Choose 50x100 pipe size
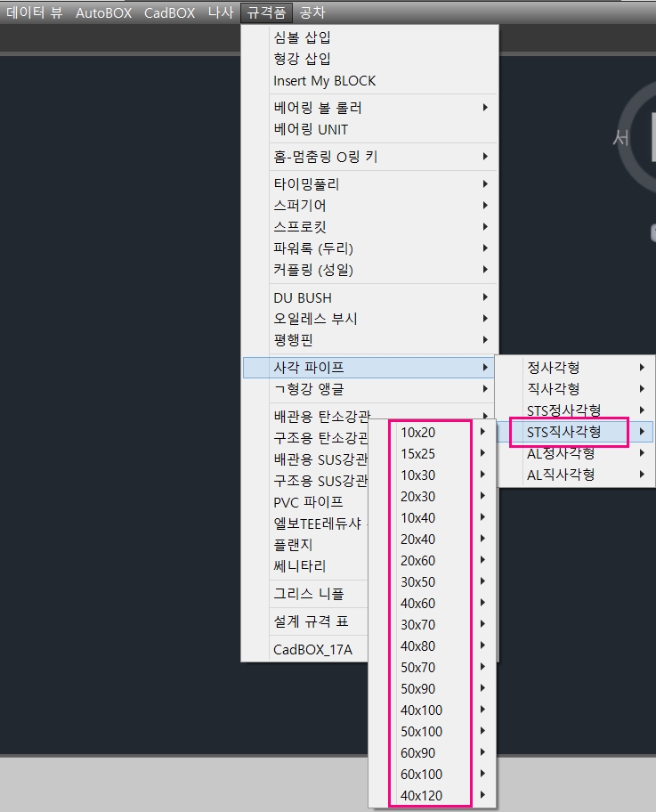Viewport: 656px width, 812px height. pyautogui.click(x=433, y=731)
